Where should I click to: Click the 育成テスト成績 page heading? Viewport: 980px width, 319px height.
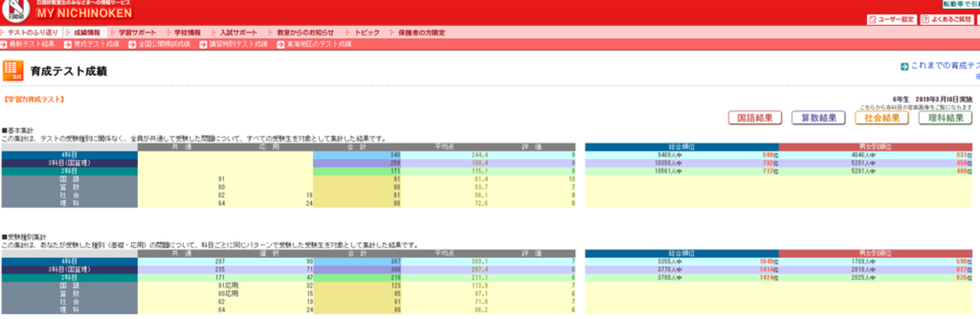click(x=69, y=72)
